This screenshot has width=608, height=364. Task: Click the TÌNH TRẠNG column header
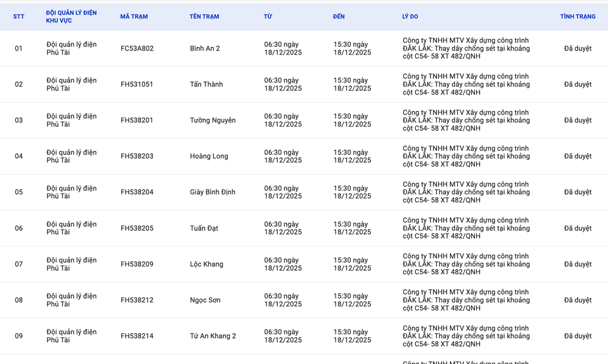tap(577, 17)
